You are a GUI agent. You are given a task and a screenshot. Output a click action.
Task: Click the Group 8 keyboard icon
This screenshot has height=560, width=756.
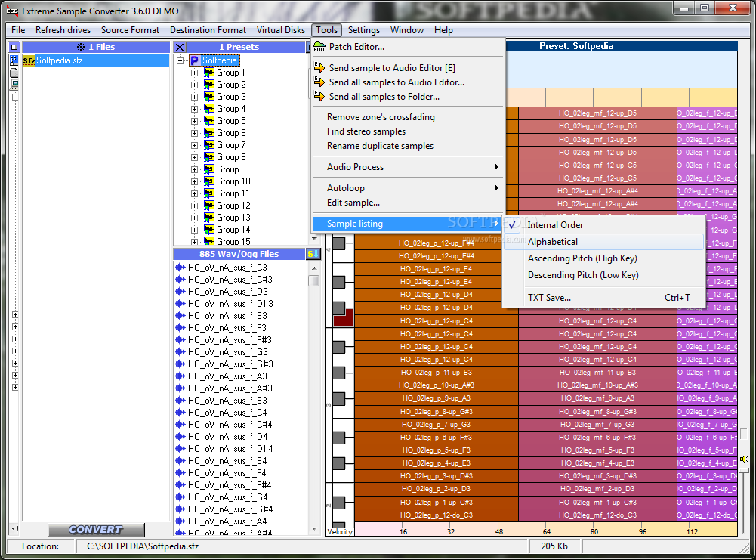point(208,156)
